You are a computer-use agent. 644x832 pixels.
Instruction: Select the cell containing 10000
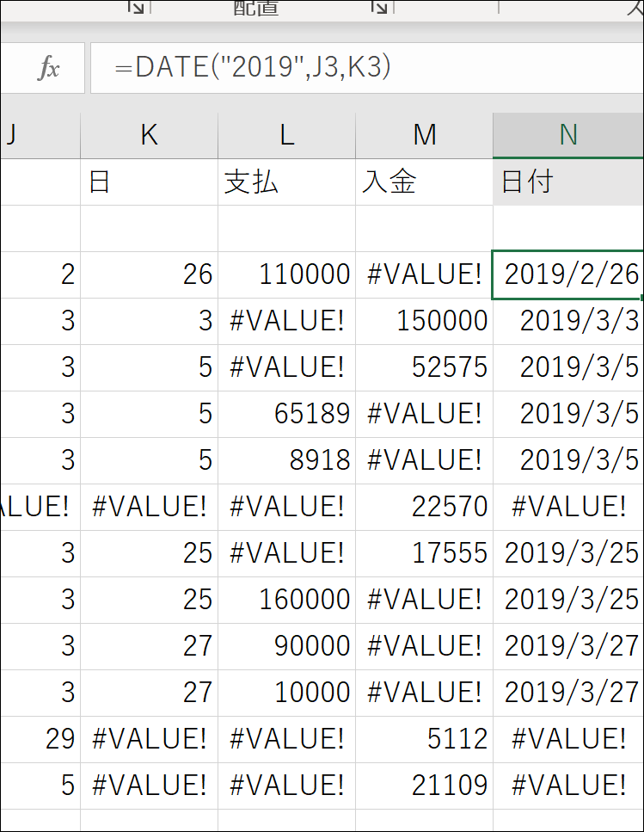pyautogui.click(x=287, y=693)
